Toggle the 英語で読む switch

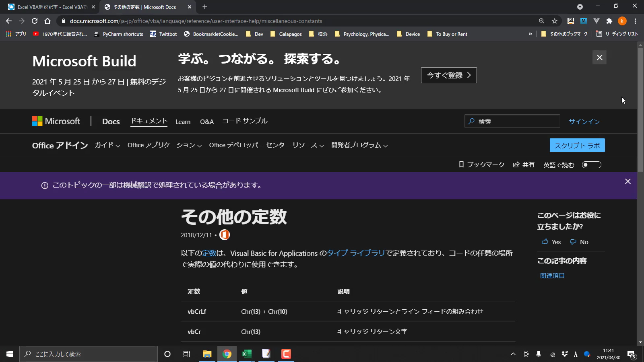point(591,165)
